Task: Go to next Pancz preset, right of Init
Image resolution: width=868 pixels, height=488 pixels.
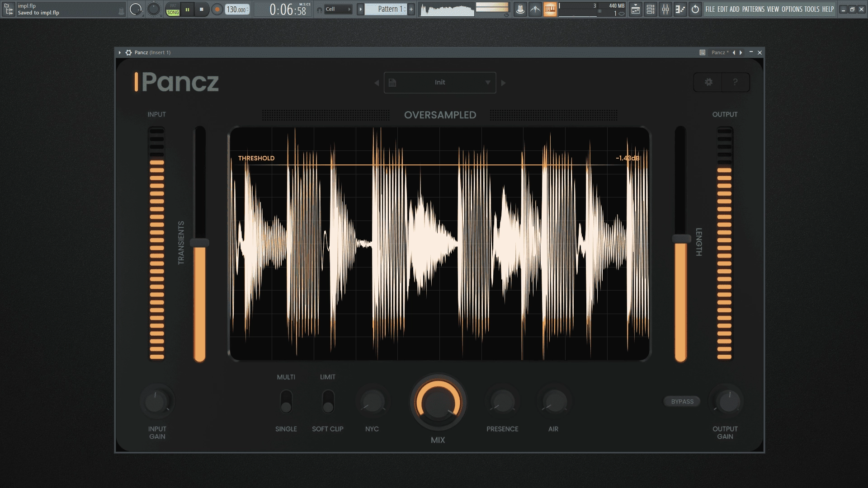Action: 503,83
